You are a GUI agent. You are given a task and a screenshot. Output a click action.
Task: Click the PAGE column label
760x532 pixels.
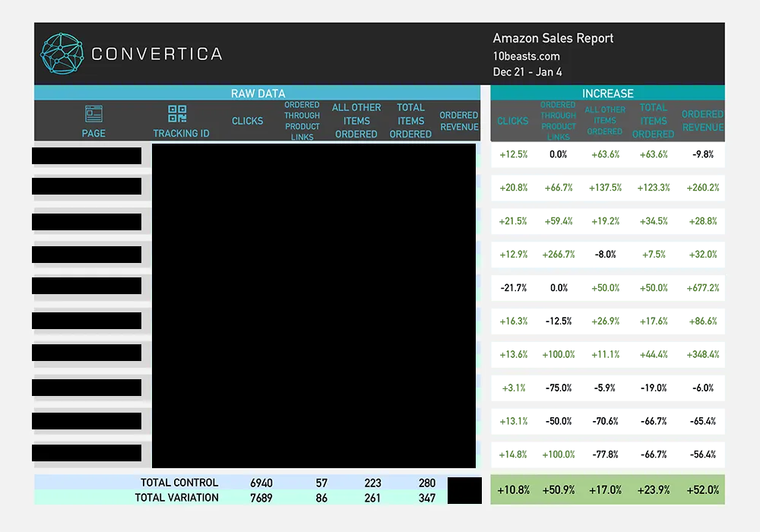coord(93,133)
